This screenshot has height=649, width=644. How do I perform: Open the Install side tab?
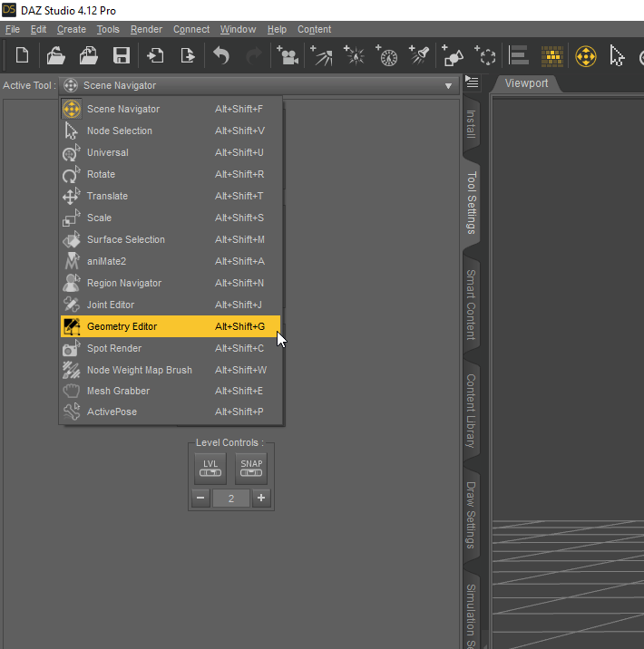point(471,124)
